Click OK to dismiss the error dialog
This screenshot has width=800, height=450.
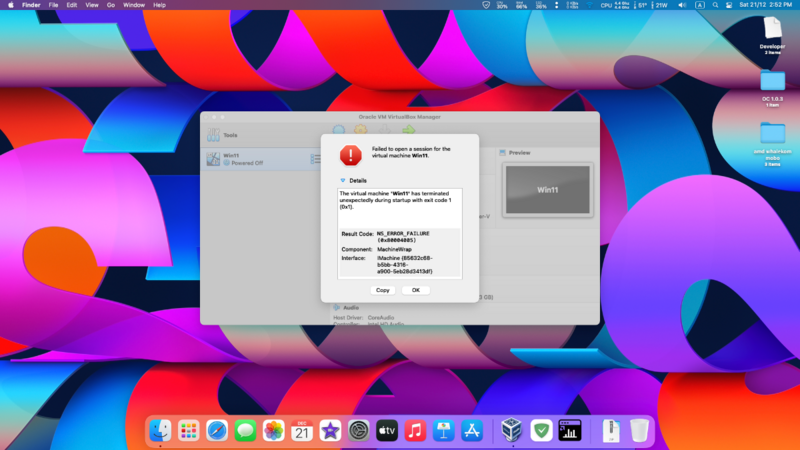point(415,290)
